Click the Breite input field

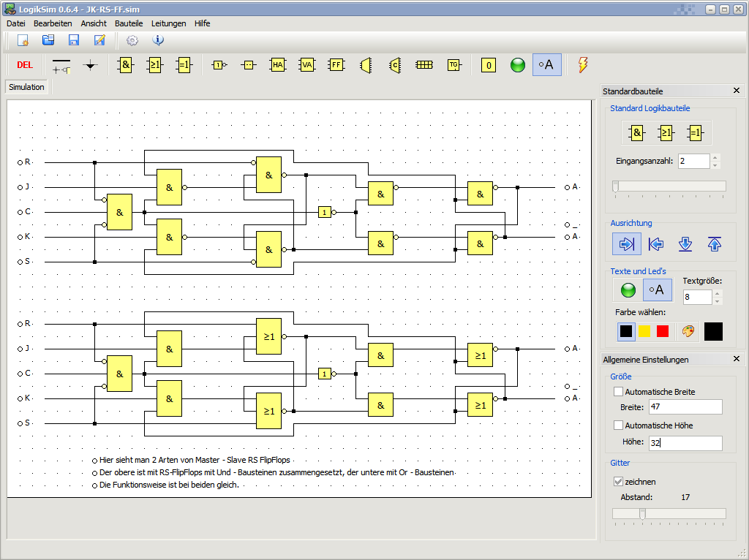click(x=685, y=406)
